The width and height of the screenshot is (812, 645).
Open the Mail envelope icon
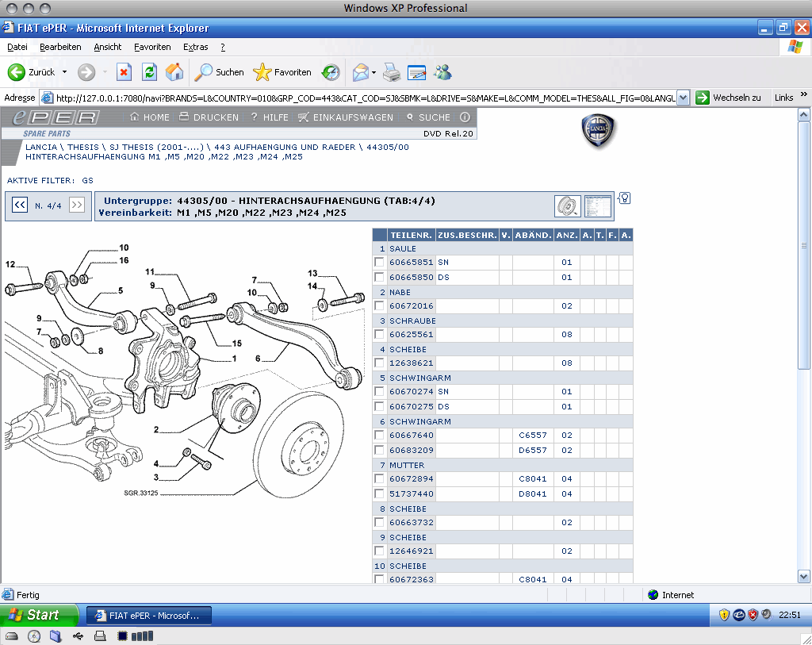click(x=361, y=72)
